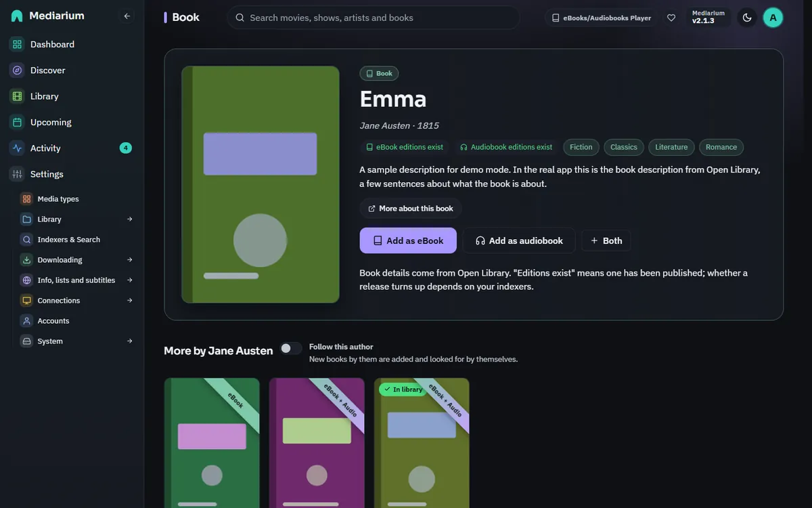The width and height of the screenshot is (812, 508).
Task: Select the Romance genre tag
Action: 721,147
